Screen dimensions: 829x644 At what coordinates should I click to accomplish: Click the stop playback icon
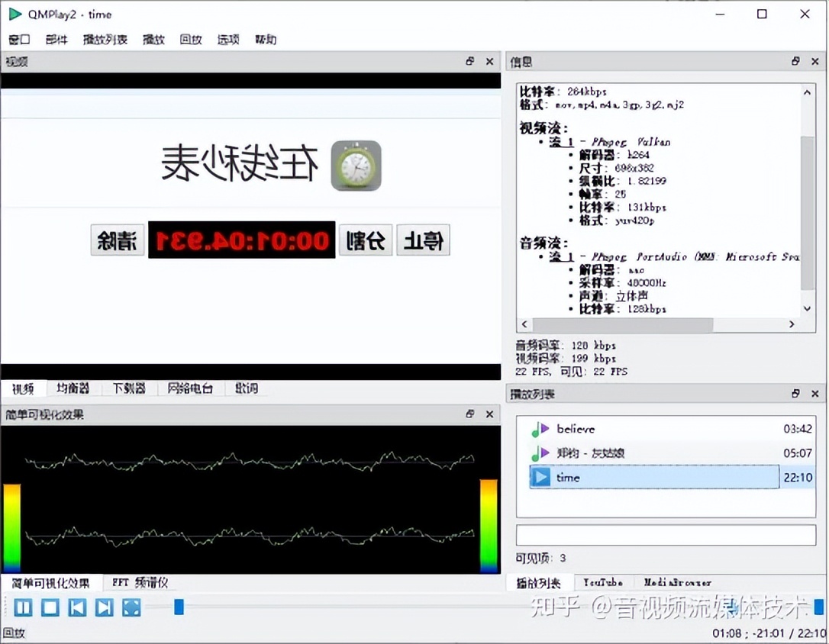click(50, 607)
